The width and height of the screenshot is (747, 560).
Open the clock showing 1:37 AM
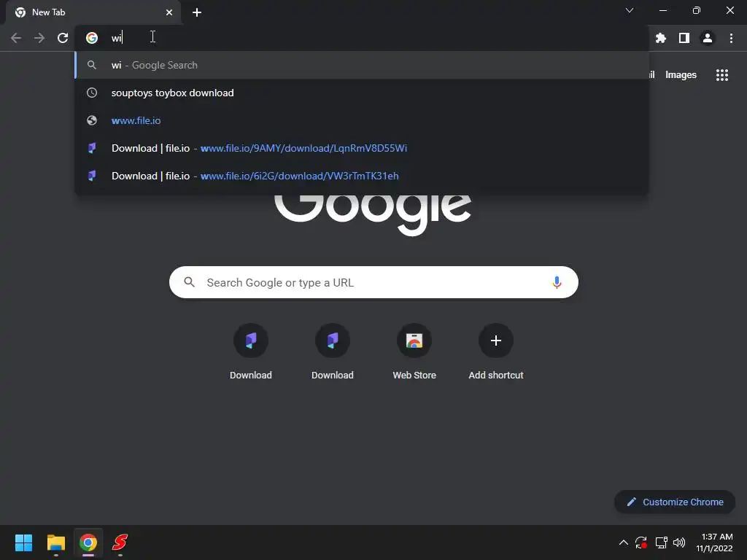click(x=714, y=542)
